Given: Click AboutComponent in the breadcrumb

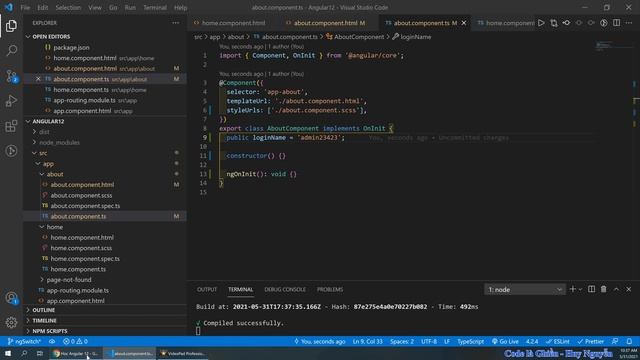Looking at the screenshot, I should coord(359,37).
